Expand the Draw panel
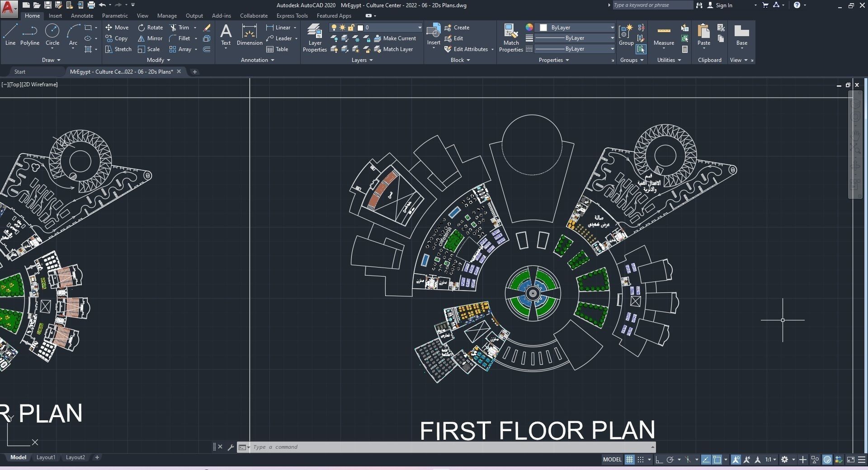The width and height of the screenshot is (868, 470). pyautogui.click(x=51, y=60)
